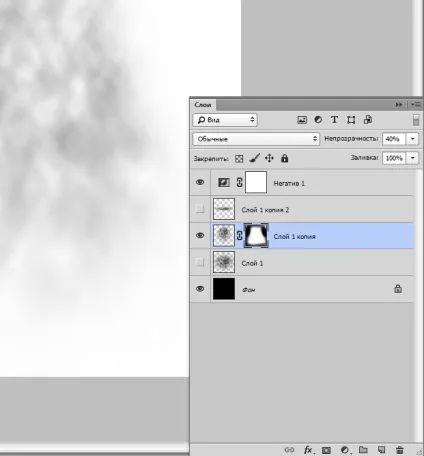Click the fx layer style button
Image resolution: width=424 pixels, height=456 pixels.
[x=309, y=450]
